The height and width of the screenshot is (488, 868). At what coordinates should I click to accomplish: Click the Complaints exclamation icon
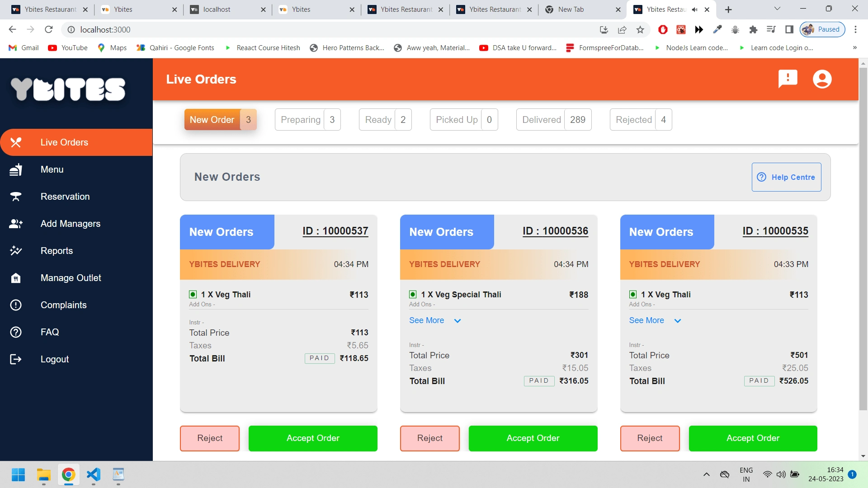tap(16, 305)
